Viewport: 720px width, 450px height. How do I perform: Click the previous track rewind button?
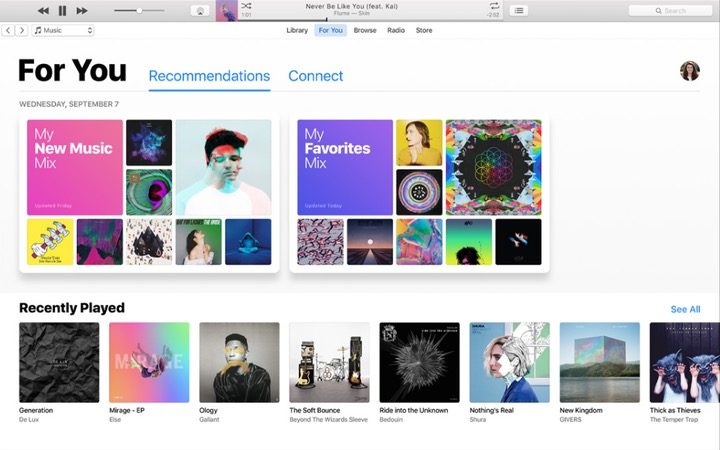pos(43,10)
